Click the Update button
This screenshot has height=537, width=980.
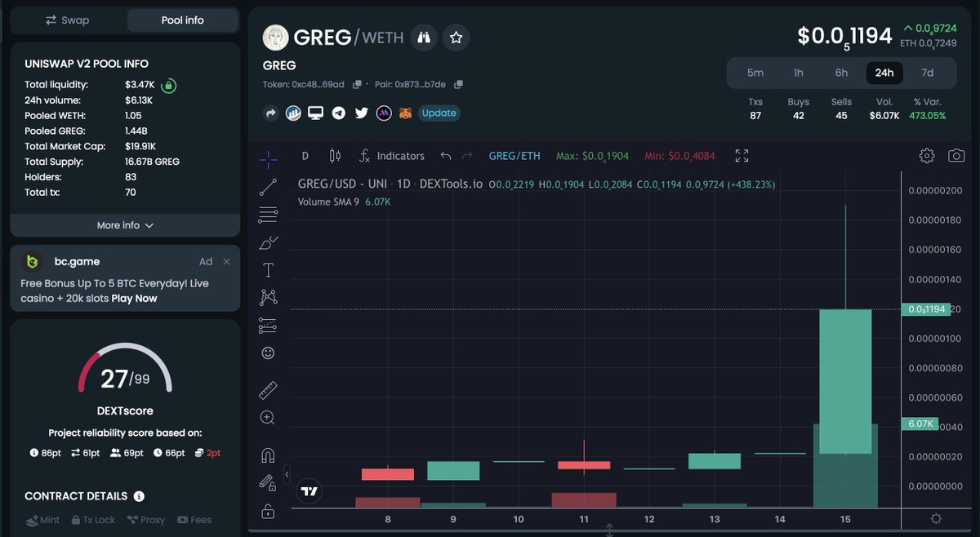click(439, 113)
